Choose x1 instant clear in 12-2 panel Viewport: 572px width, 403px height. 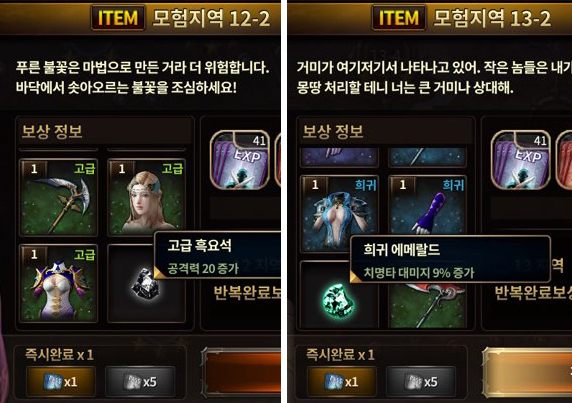61,382
